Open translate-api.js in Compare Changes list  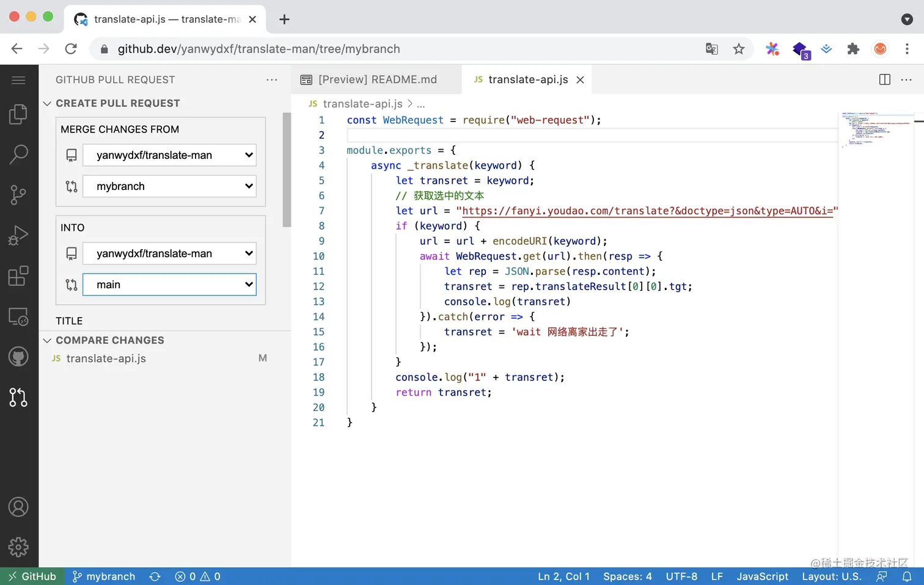(165, 358)
